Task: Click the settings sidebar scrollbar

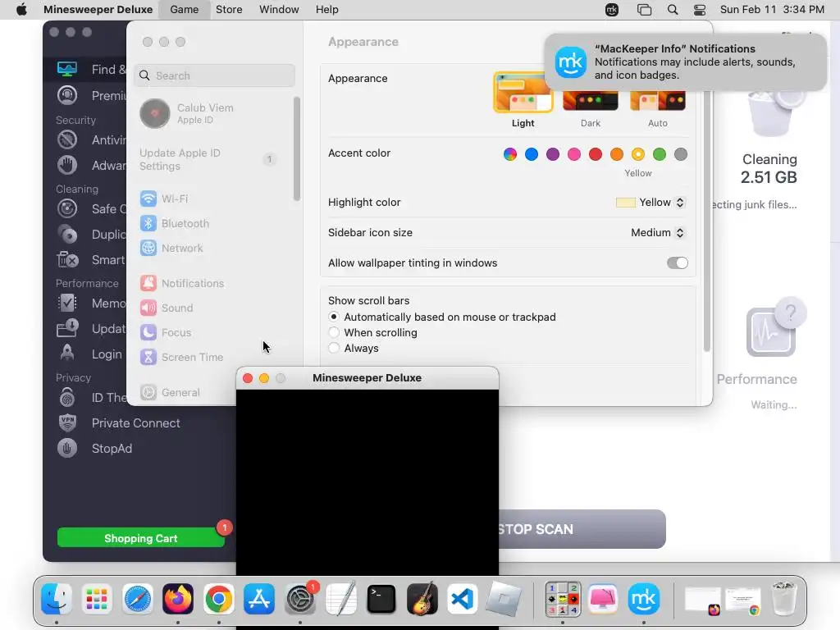Action: (297, 149)
